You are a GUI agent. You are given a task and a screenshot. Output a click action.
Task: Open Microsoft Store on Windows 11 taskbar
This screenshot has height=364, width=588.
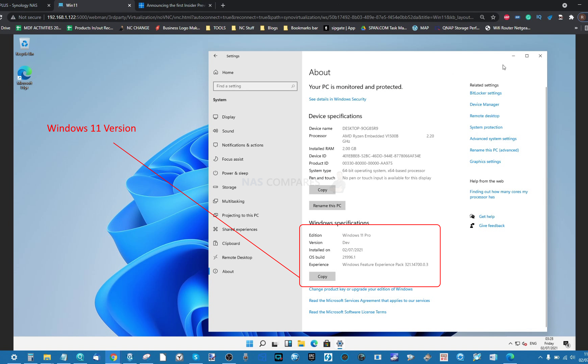(327, 344)
